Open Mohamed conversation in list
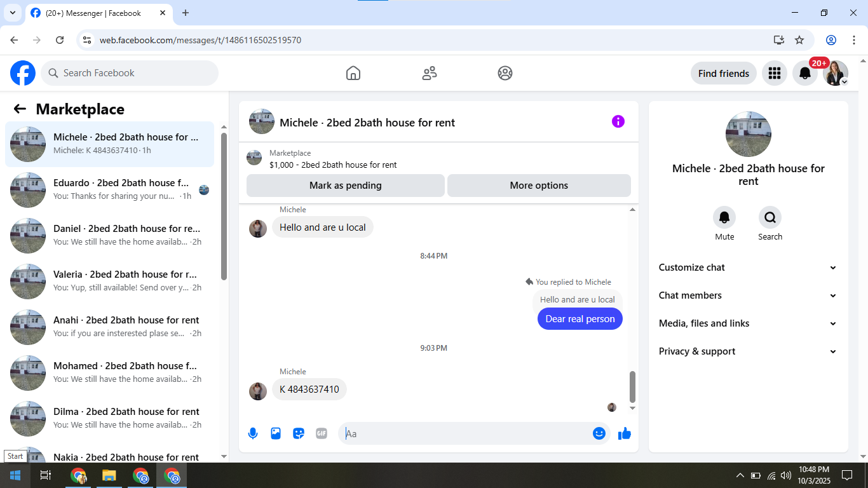The height and width of the screenshot is (488, 868). pyautogui.click(x=110, y=373)
